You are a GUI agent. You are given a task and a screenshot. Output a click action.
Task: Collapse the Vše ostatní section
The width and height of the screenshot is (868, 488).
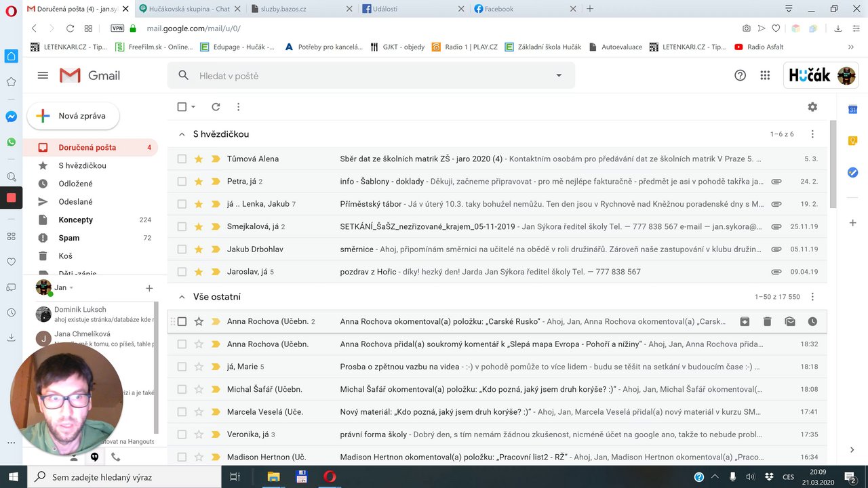click(182, 297)
